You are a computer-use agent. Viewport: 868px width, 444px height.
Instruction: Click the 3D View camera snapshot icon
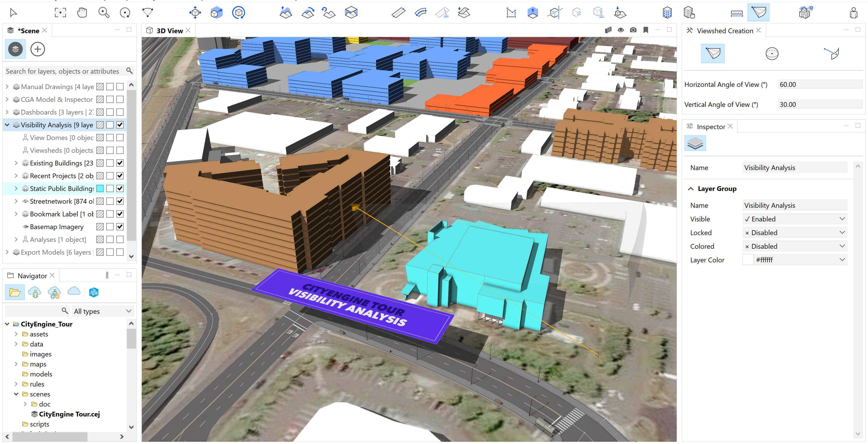633,30
